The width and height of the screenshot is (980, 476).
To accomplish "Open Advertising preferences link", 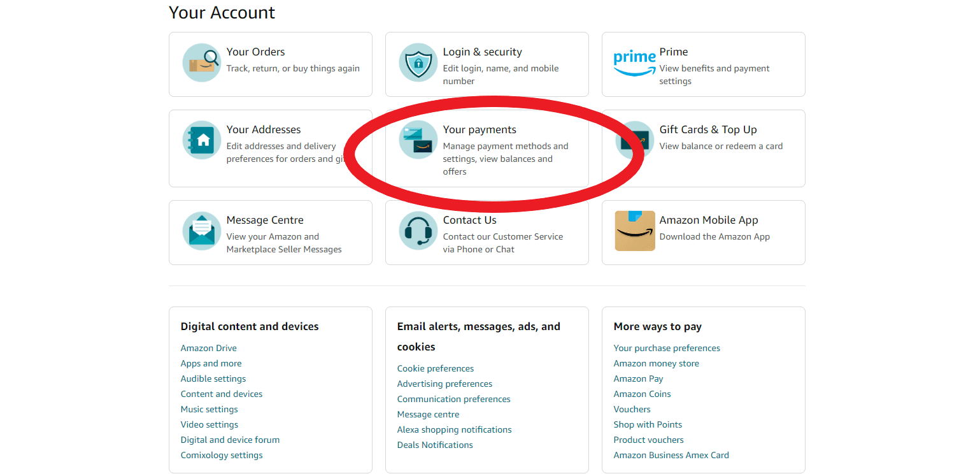I will coord(444,384).
